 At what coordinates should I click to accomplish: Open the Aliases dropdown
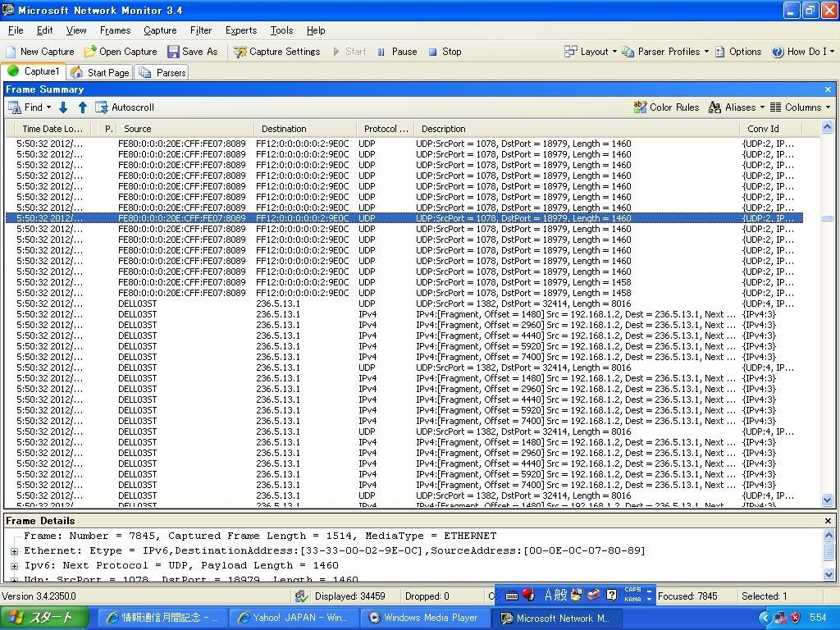(737, 107)
